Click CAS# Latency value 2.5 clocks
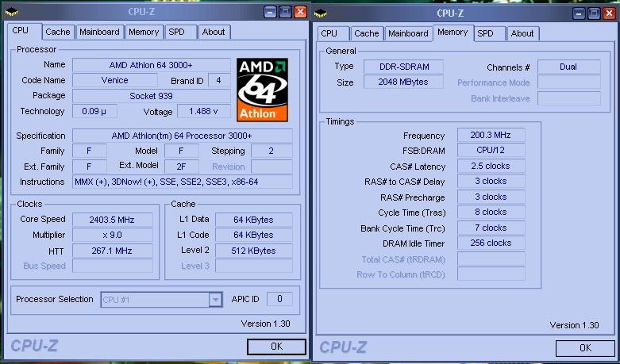The height and width of the screenshot is (364, 620). [491, 167]
